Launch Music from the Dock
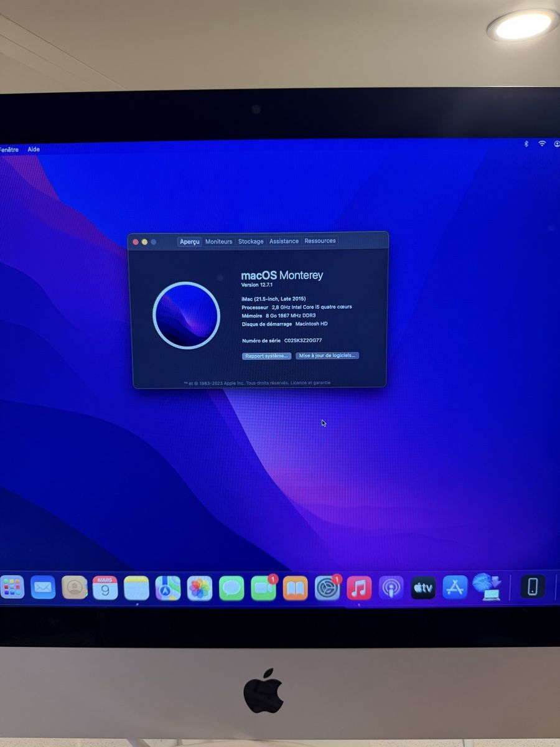Image resolution: width=560 pixels, height=747 pixels. click(x=359, y=588)
